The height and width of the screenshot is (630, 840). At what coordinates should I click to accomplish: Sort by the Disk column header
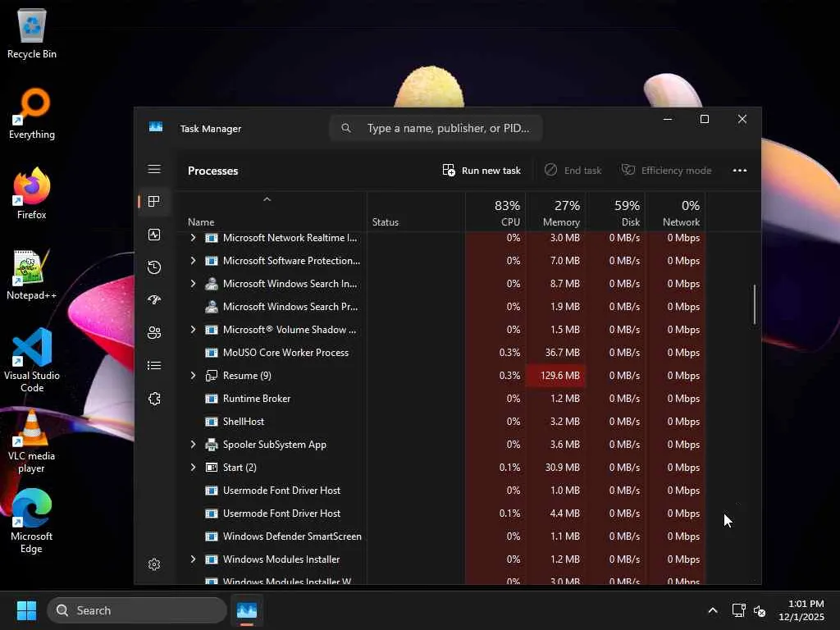[x=615, y=212]
